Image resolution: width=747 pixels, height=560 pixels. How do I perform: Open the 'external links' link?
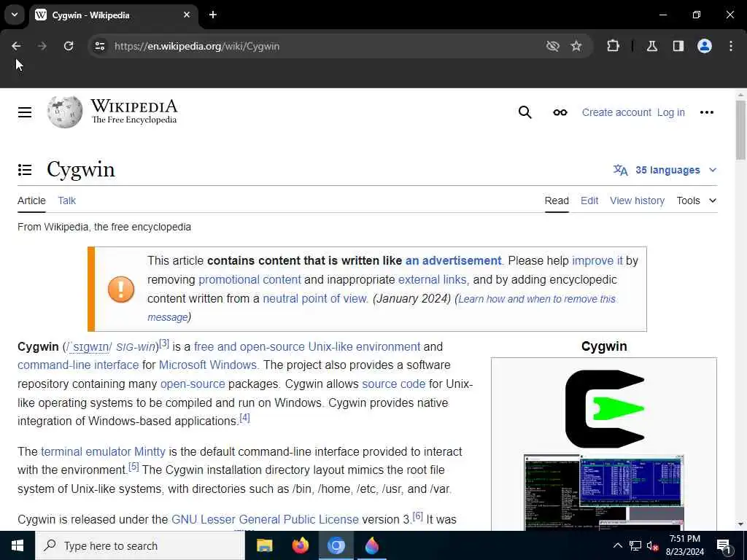click(433, 279)
